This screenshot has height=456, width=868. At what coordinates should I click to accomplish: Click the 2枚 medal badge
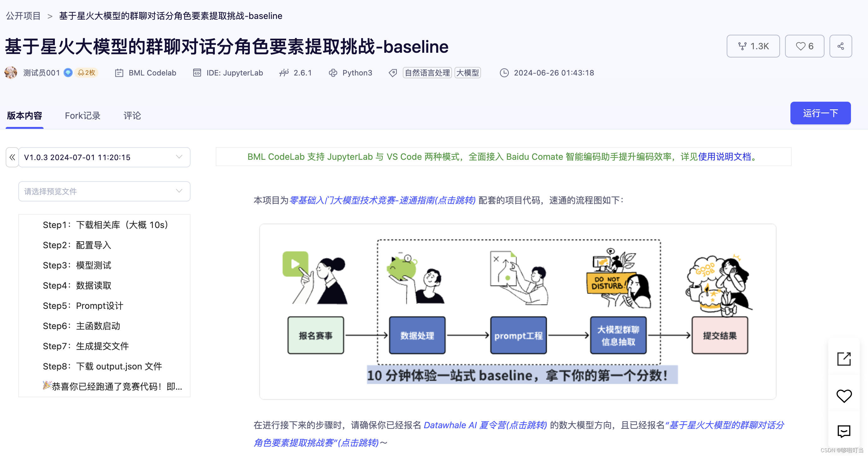[87, 73]
